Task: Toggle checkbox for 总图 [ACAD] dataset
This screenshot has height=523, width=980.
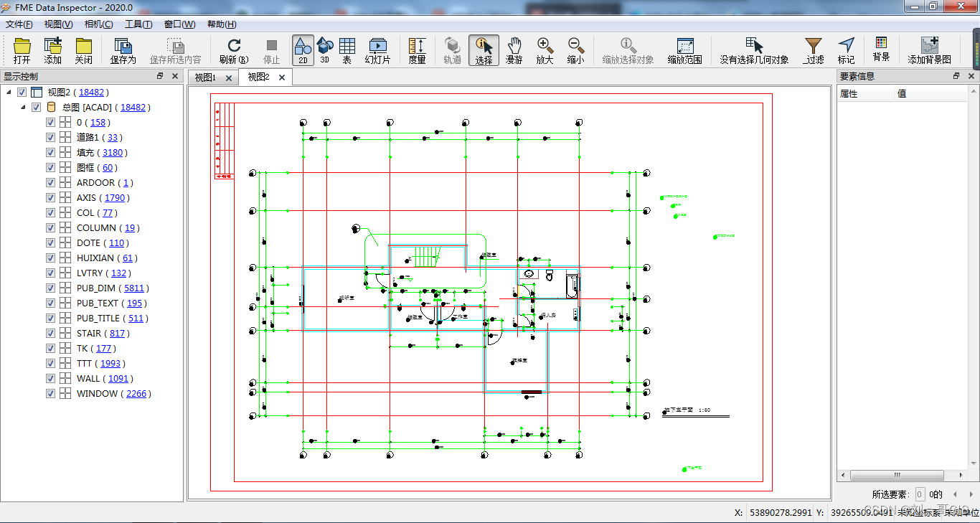Action: tap(37, 107)
